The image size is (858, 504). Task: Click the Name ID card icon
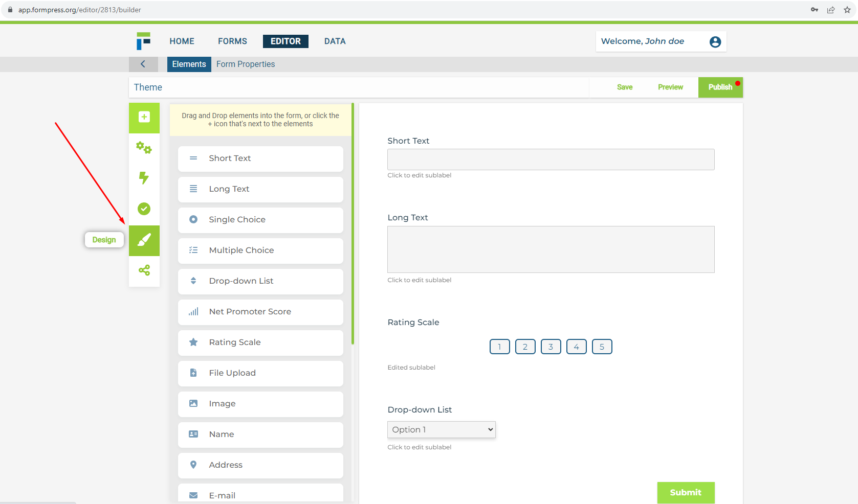pyautogui.click(x=193, y=434)
